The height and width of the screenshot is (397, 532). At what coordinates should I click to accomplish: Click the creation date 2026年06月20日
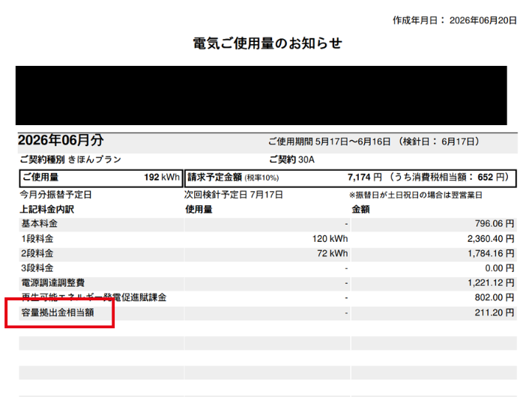point(483,20)
